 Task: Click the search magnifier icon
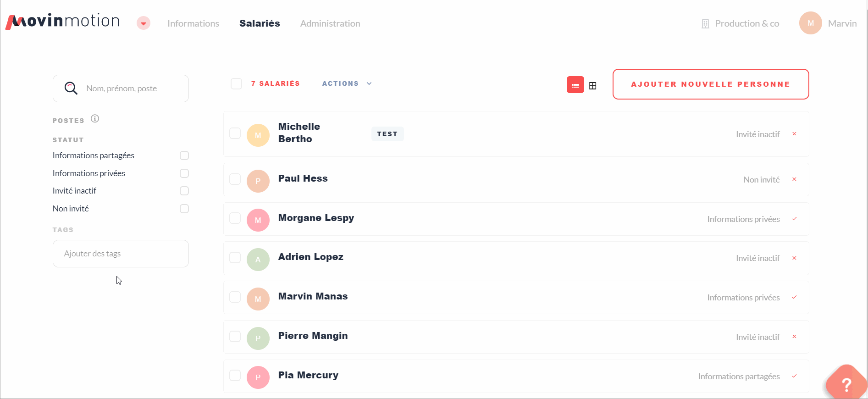(x=71, y=88)
